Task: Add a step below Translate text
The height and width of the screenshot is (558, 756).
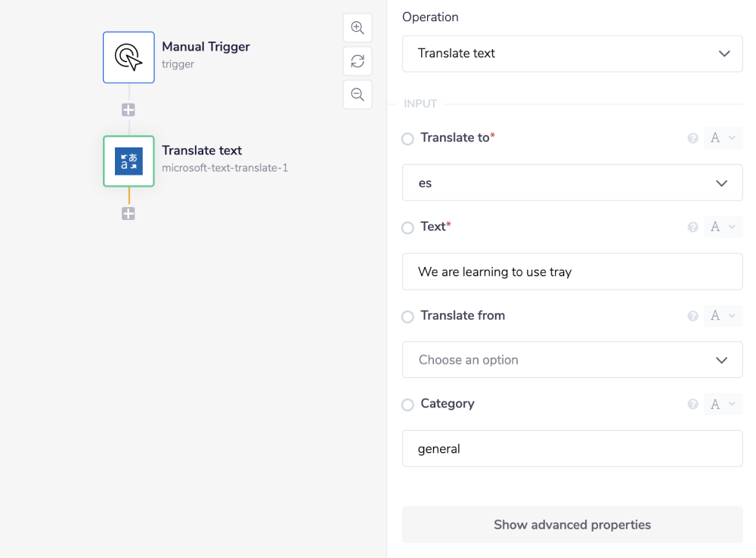Action: click(129, 214)
